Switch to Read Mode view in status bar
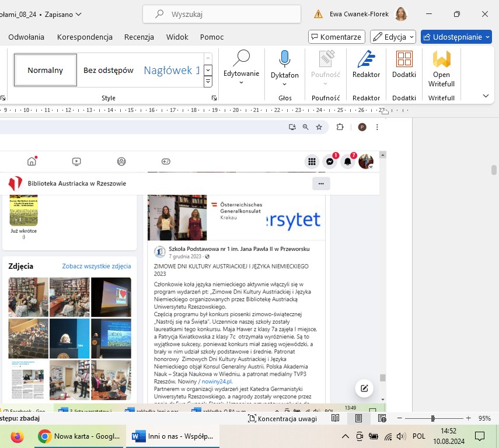The width and height of the screenshot is (499, 448). pyautogui.click(x=336, y=418)
